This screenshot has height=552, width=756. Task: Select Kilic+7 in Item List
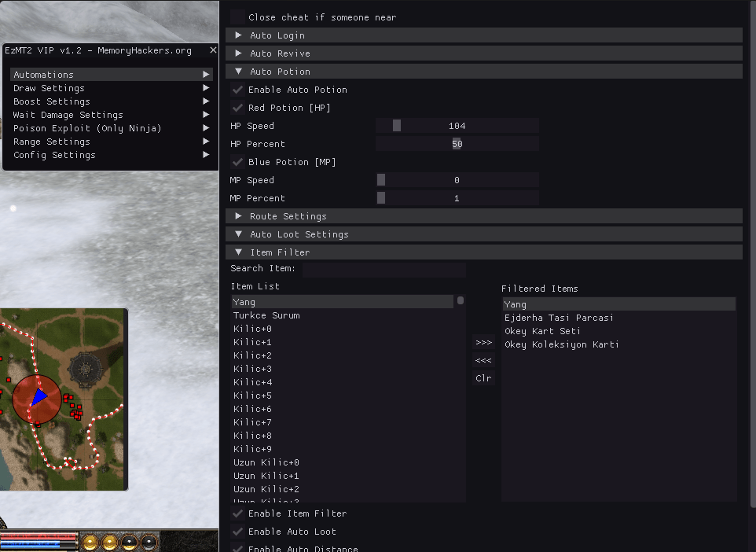[343, 422]
